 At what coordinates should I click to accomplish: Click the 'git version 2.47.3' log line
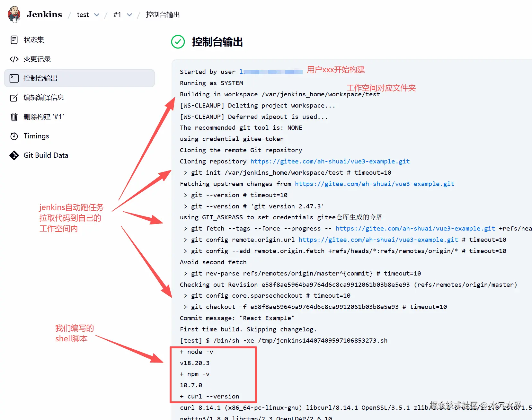[254, 206]
